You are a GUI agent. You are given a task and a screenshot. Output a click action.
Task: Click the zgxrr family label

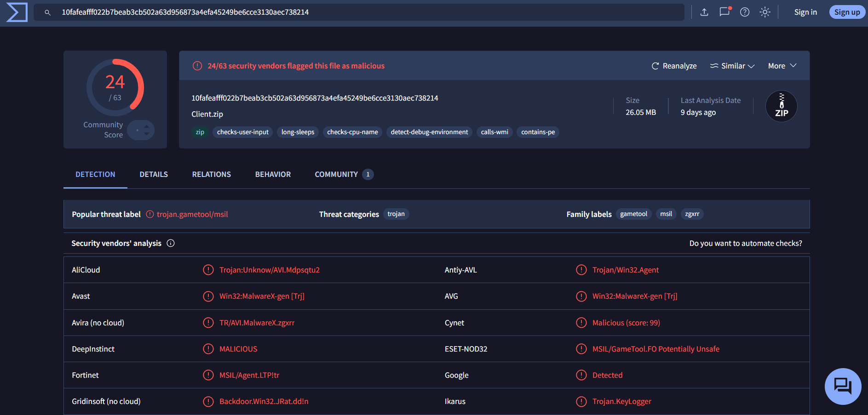[692, 214]
